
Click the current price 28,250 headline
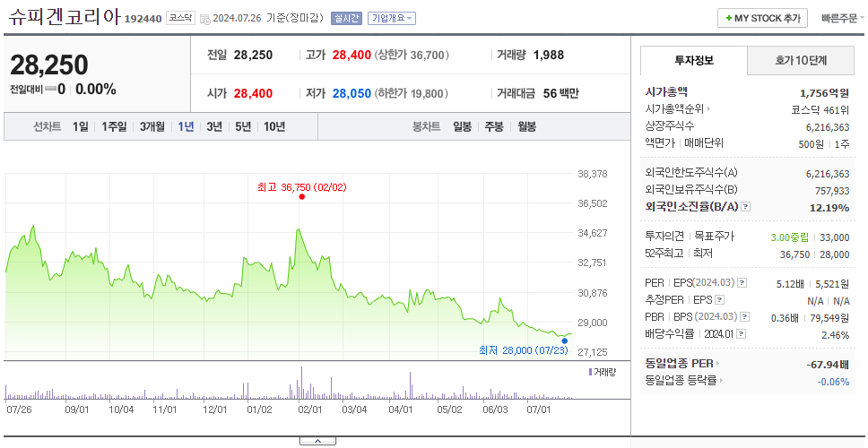pyautogui.click(x=49, y=65)
